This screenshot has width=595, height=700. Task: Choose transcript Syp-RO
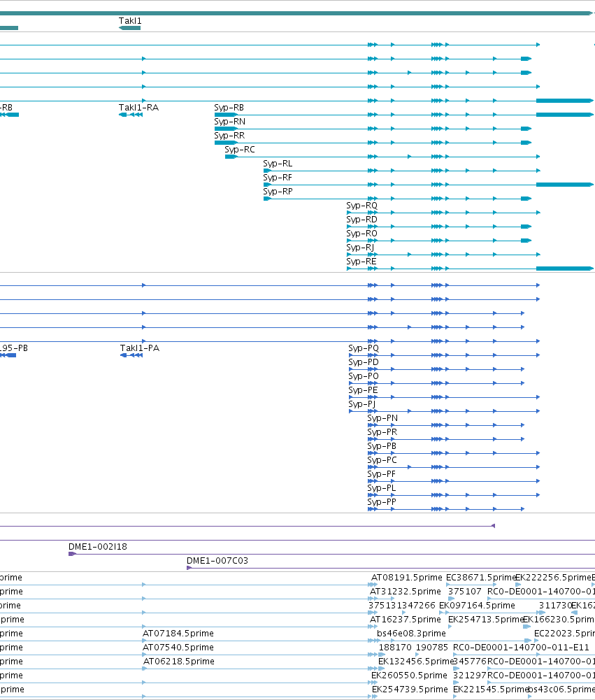click(x=361, y=233)
